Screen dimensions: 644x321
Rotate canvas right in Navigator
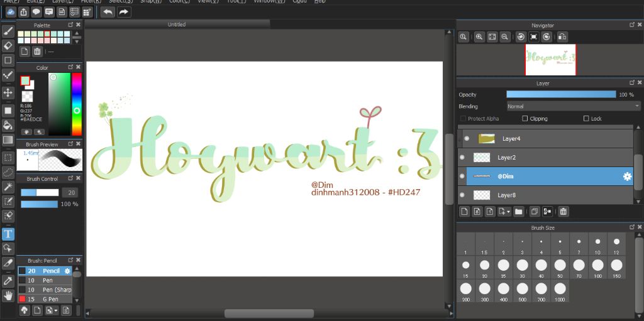pos(547,37)
